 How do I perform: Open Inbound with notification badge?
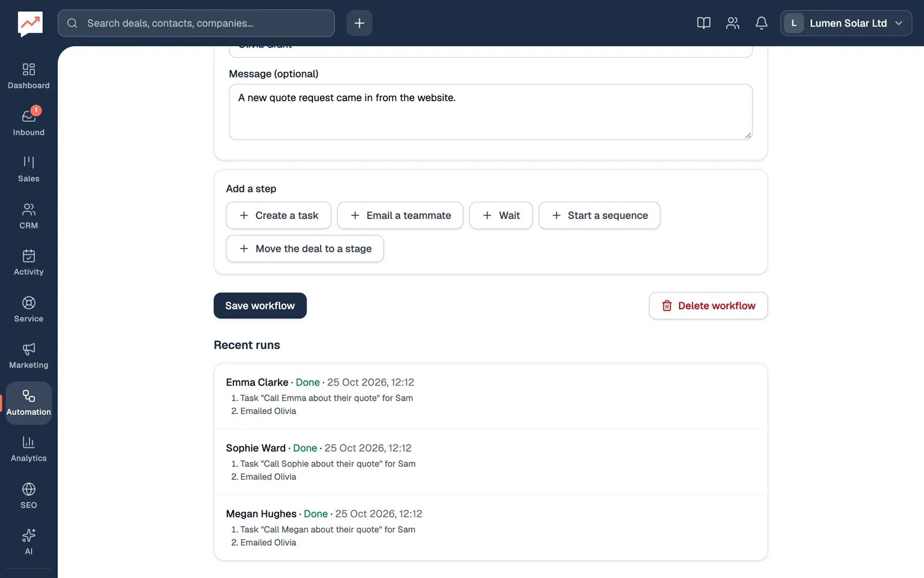(29, 123)
